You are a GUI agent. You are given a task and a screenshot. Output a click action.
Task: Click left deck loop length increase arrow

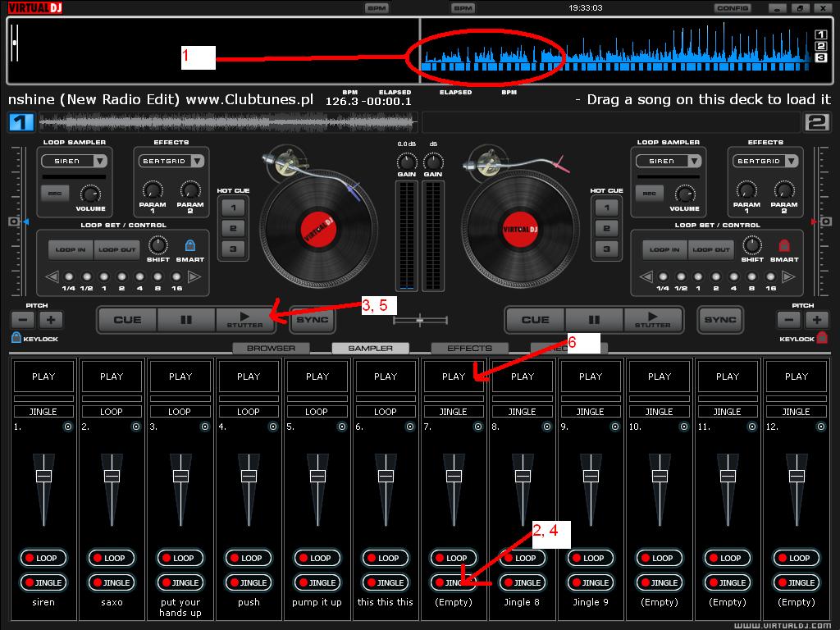pyautogui.click(x=194, y=277)
